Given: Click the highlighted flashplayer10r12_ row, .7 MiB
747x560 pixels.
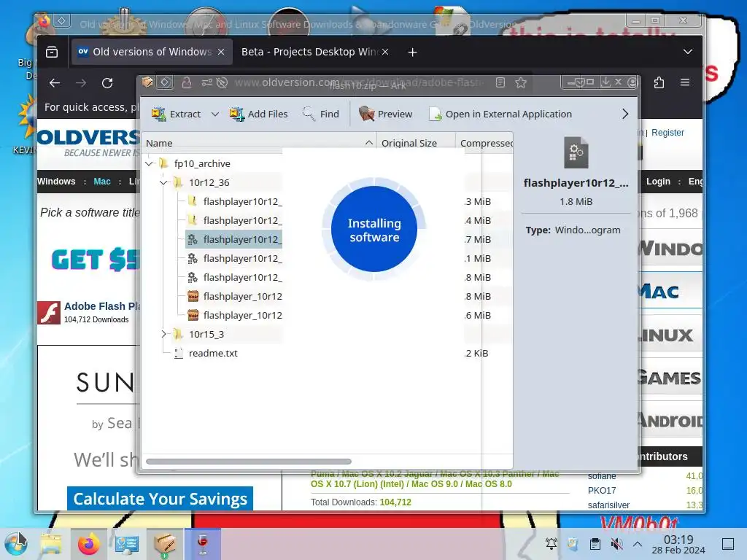Looking at the screenshot, I should (x=233, y=239).
